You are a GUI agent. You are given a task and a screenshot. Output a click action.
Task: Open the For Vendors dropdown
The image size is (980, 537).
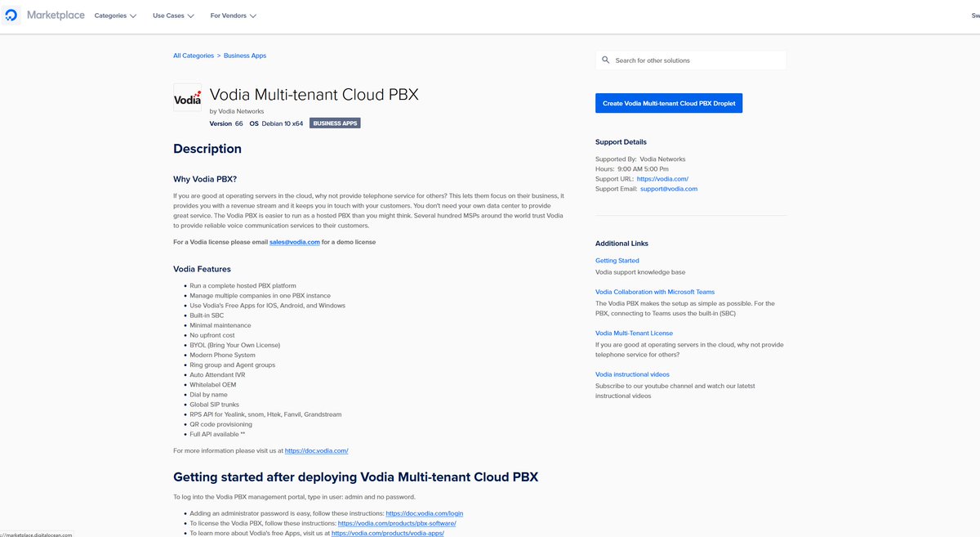(x=233, y=16)
